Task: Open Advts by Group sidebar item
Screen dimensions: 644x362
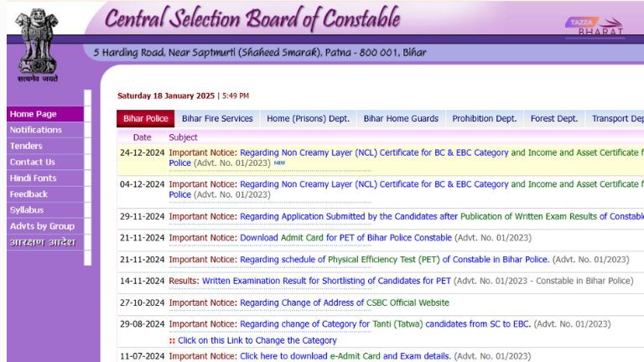Action: 45,226
